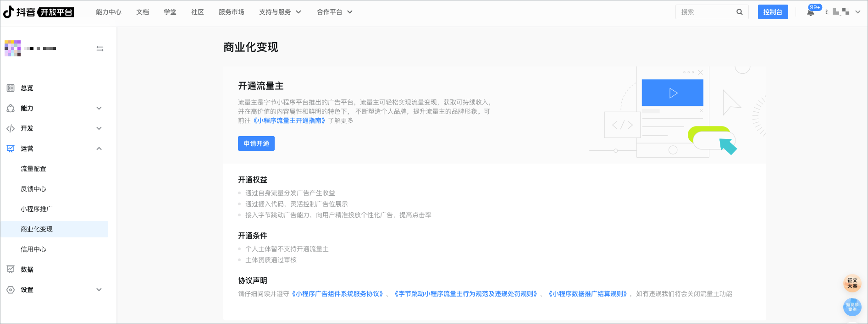Click the search magnifier icon
The height and width of the screenshot is (324, 868).
coord(740,12)
